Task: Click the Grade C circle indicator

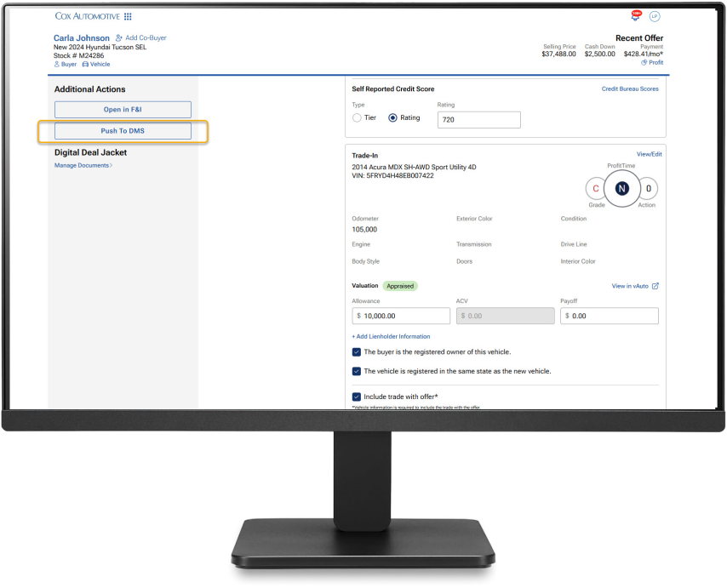Action: pos(596,188)
